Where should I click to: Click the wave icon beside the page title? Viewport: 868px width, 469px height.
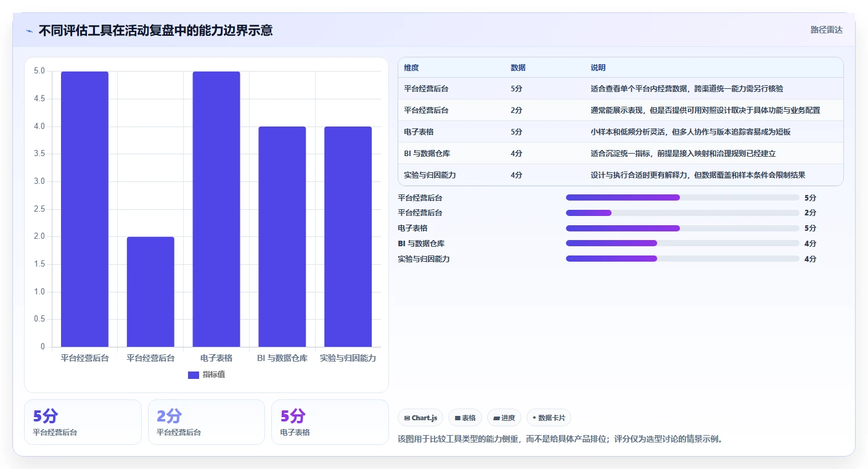(29, 31)
